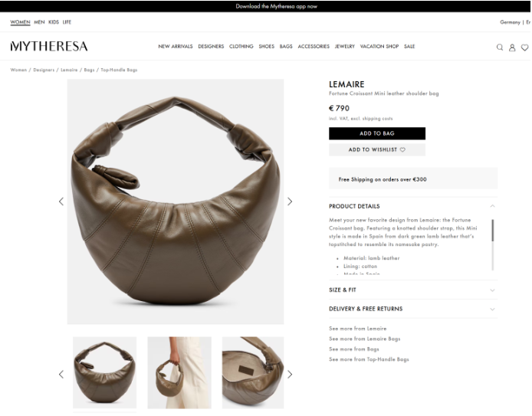
Task: Switch to the Men section tab
Action: [x=39, y=22]
